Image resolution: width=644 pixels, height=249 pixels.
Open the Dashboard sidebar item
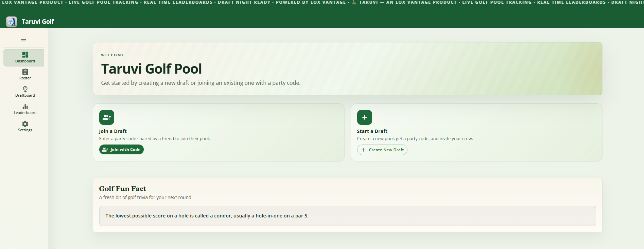click(x=24, y=57)
